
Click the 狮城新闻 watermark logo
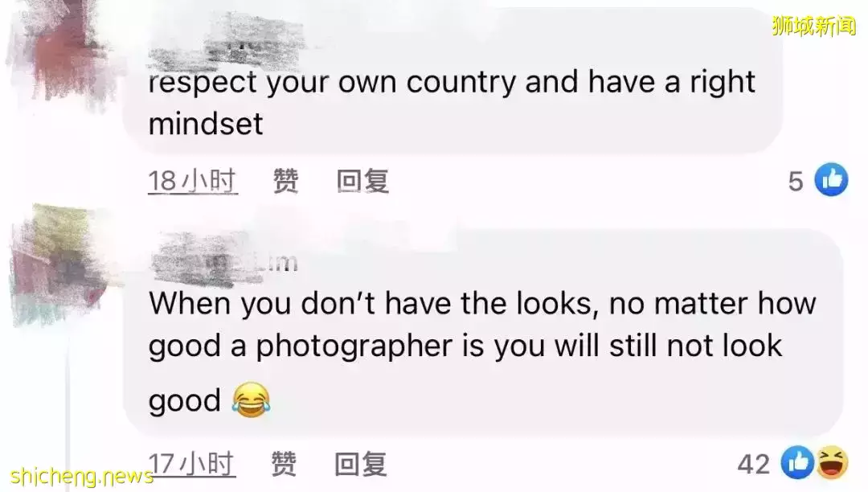click(813, 26)
